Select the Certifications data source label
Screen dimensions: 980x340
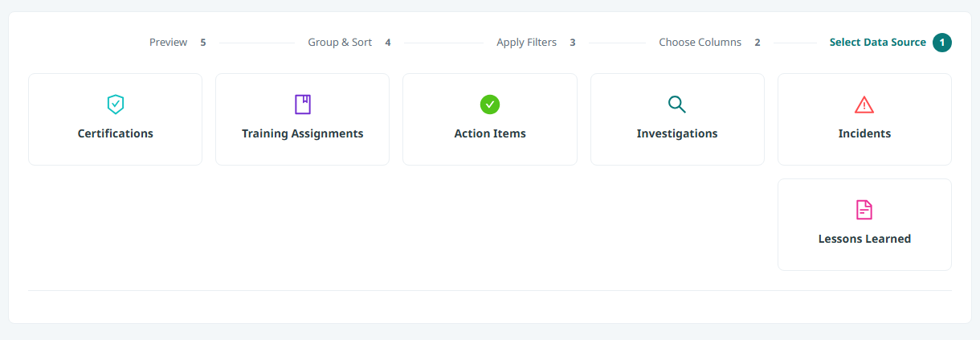tap(116, 133)
